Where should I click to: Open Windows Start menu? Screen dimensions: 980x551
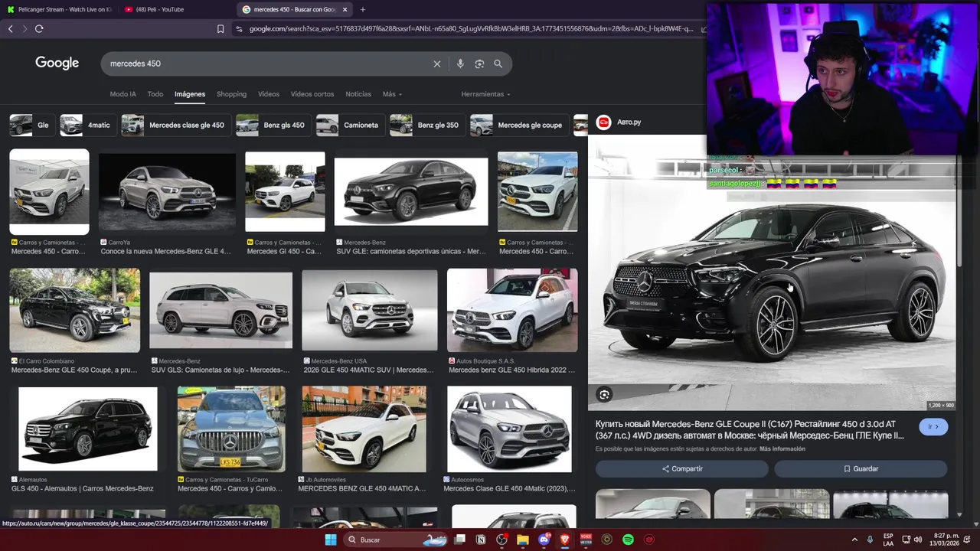(x=331, y=540)
